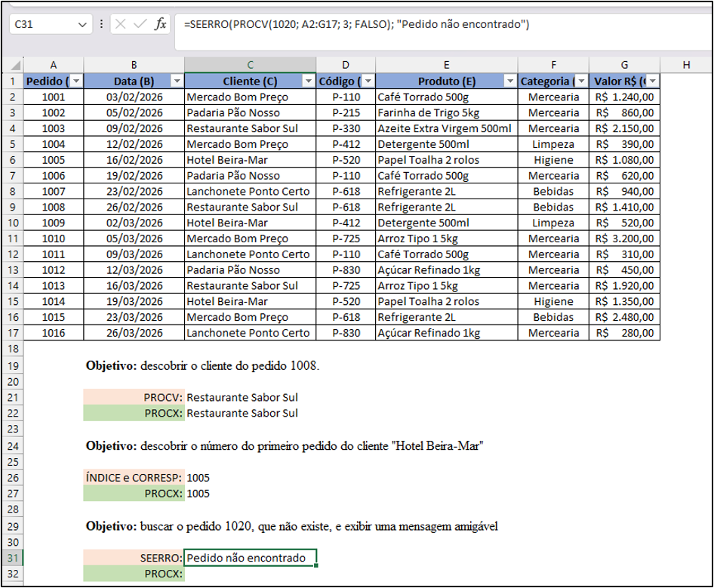714x588 pixels.
Task: Click the 'Pedido não encontrado' result cell
Action: coord(250,558)
